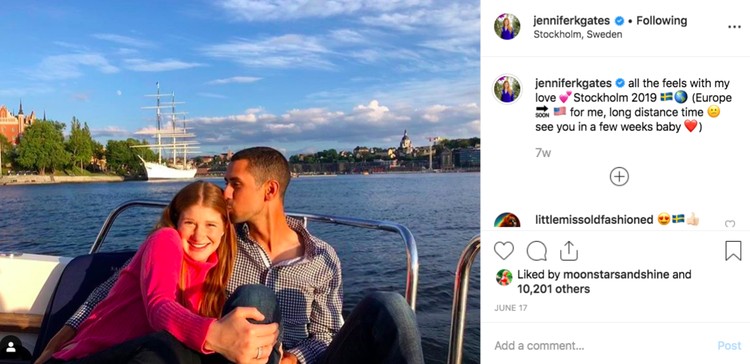Open jenniferkgates profile picture in header
Viewport: 750px width, 364px height.
coord(507,27)
